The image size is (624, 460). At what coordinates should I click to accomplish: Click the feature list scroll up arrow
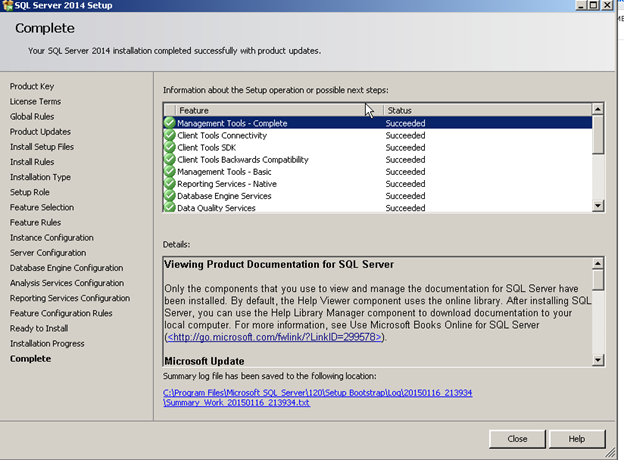(x=598, y=109)
